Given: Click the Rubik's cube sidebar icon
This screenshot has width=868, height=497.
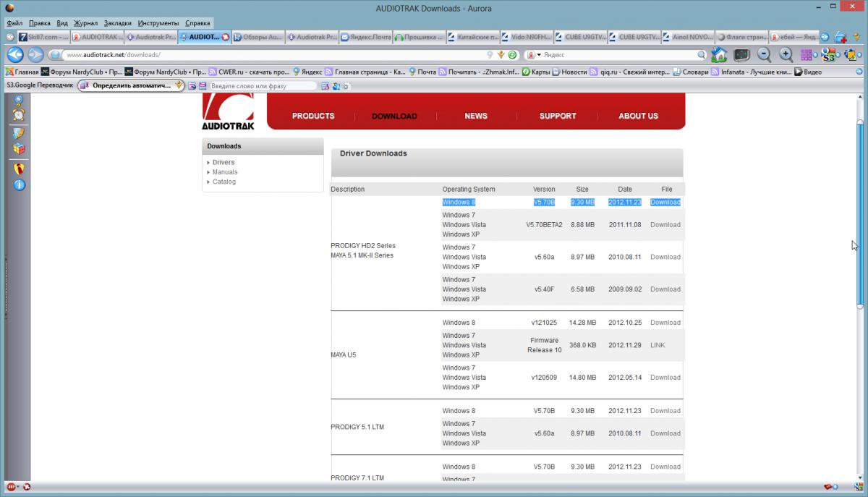Looking at the screenshot, I should pyautogui.click(x=19, y=149).
